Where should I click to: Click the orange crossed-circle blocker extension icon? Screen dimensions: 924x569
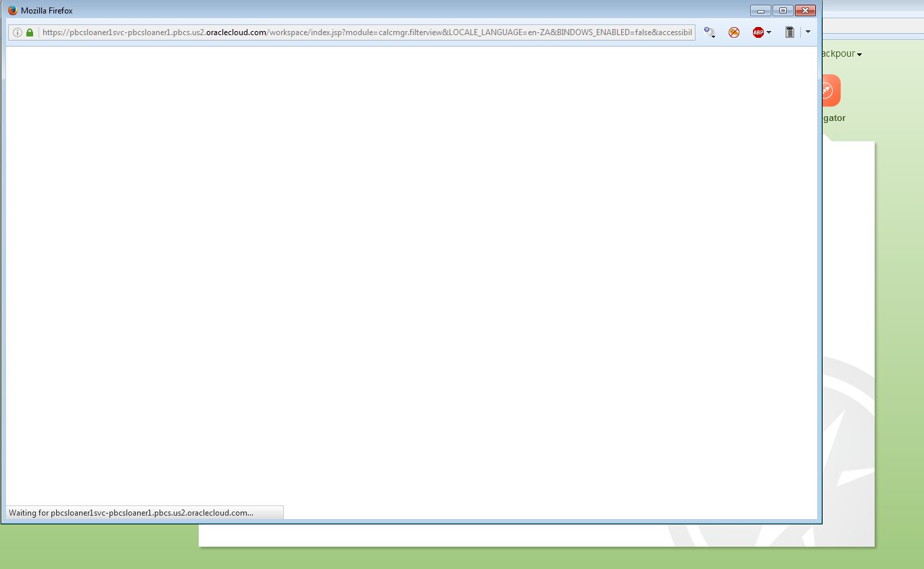coord(734,32)
